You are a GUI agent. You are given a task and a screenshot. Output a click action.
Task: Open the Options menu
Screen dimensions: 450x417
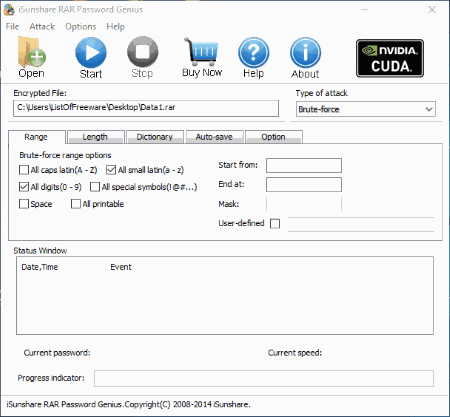(x=80, y=27)
